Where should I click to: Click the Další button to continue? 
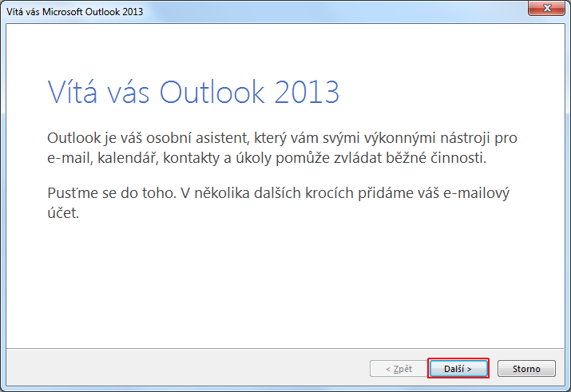tap(458, 369)
